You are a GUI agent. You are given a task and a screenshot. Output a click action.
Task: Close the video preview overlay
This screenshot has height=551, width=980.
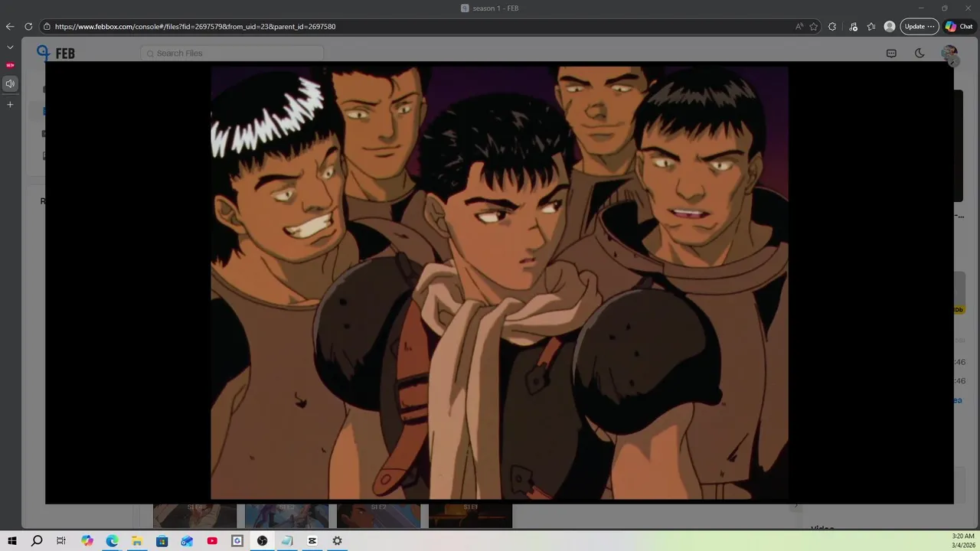coord(953,62)
